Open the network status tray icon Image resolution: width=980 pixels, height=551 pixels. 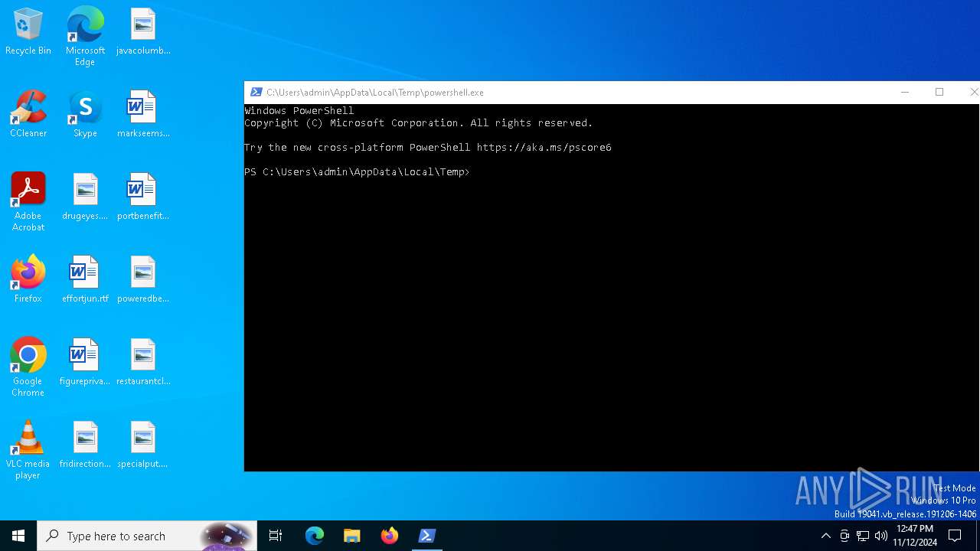pos(863,536)
